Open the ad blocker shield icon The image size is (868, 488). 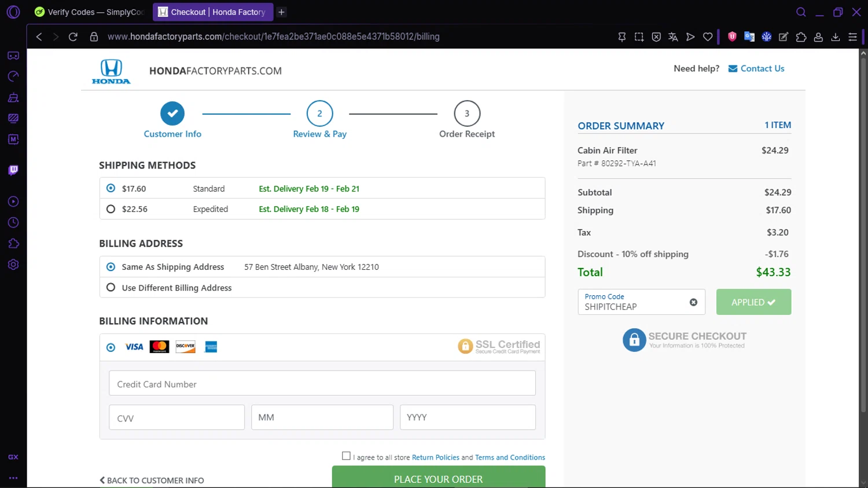[656, 36]
